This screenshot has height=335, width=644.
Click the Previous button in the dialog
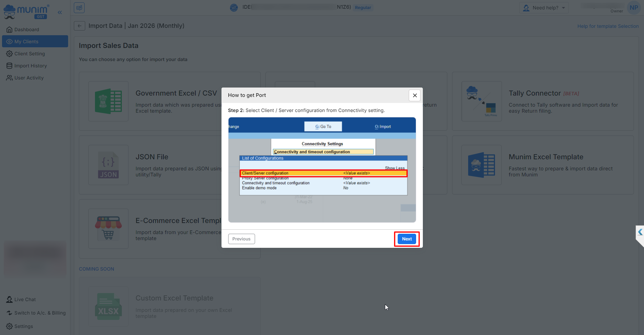(241, 239)
